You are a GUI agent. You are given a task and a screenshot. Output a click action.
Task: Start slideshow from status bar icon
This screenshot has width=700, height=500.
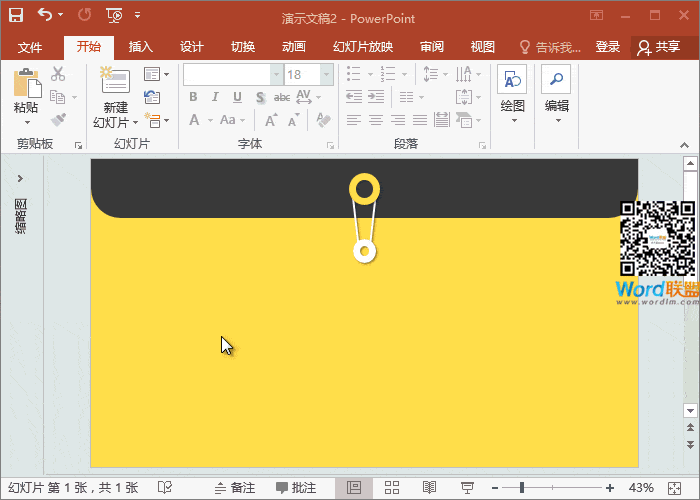pos(467,487)
